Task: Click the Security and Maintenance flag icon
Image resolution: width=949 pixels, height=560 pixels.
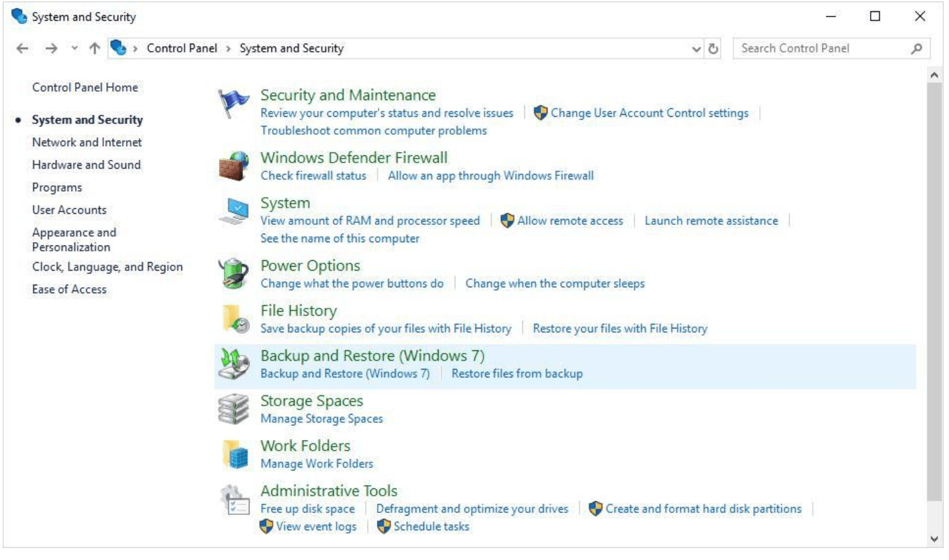Action: tap(233, 104)
